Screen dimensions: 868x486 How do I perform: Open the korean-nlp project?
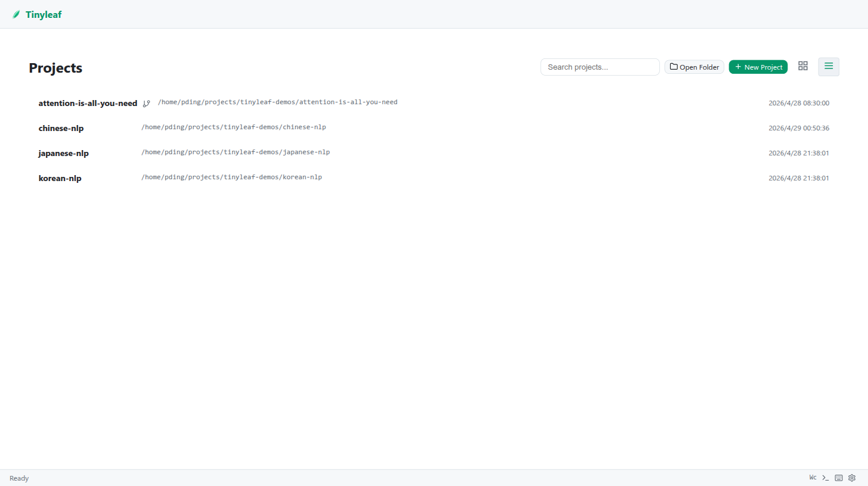pyautogui.click(x=433, y=178)
